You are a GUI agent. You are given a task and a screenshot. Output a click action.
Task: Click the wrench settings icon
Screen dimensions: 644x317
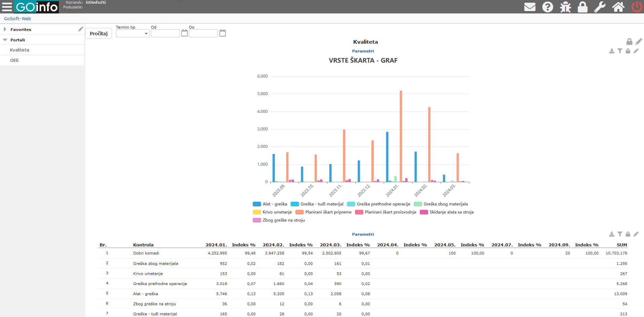[x=600, y=7]
